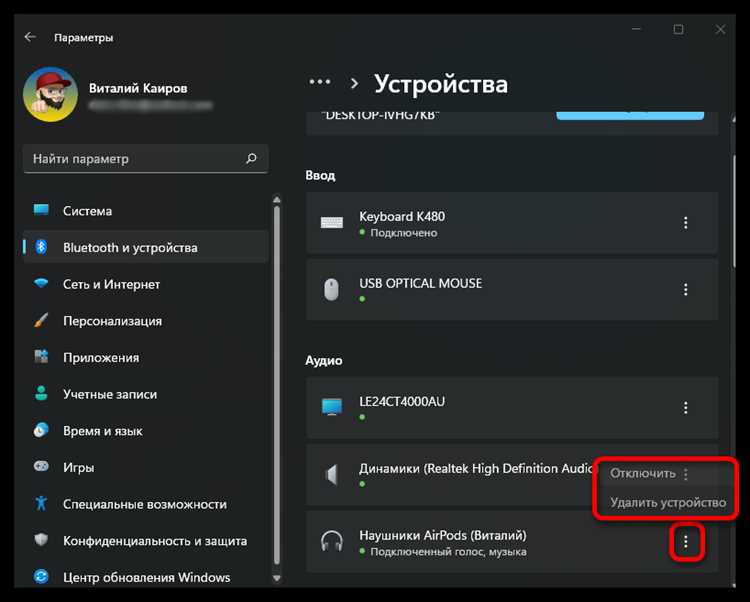
Task: Click the keyboard device icon
Action: [x=331, y=223]
